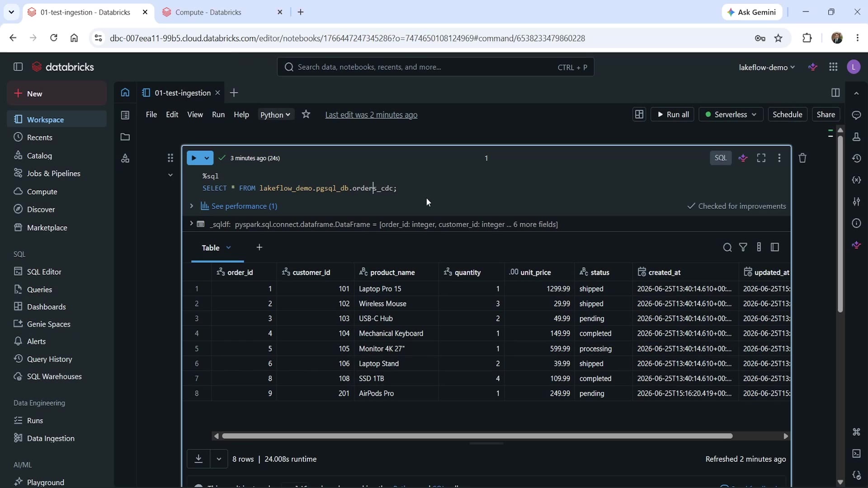
Task: Filter the result table
Action: coord(743,247)
